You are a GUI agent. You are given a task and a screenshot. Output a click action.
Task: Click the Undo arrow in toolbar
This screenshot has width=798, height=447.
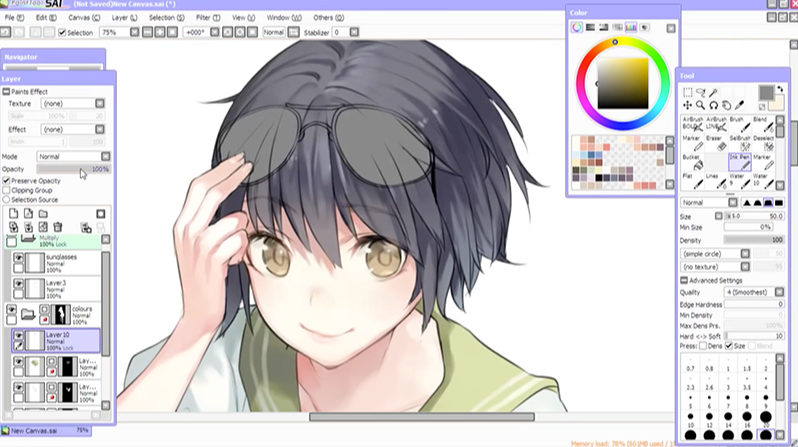point(5,32)
